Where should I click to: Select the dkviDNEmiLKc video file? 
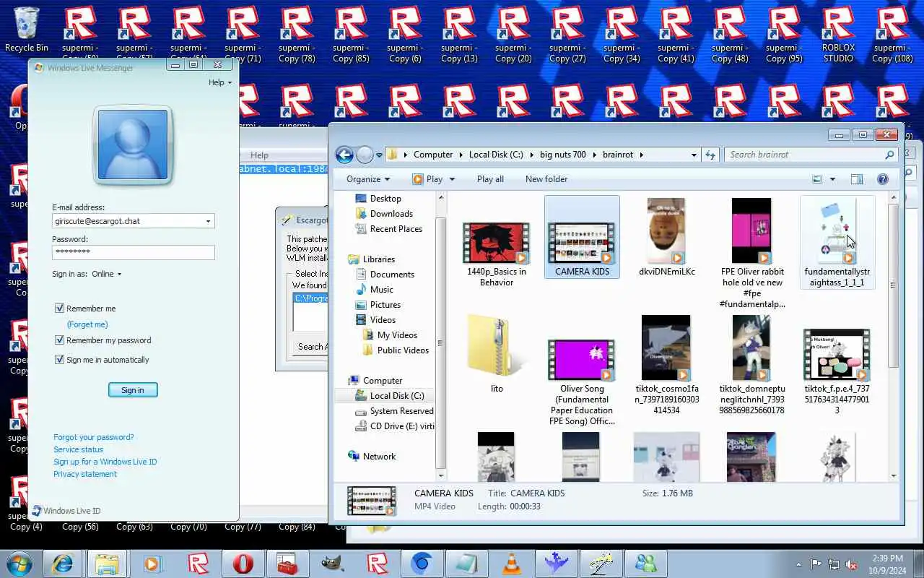[666, 237]
